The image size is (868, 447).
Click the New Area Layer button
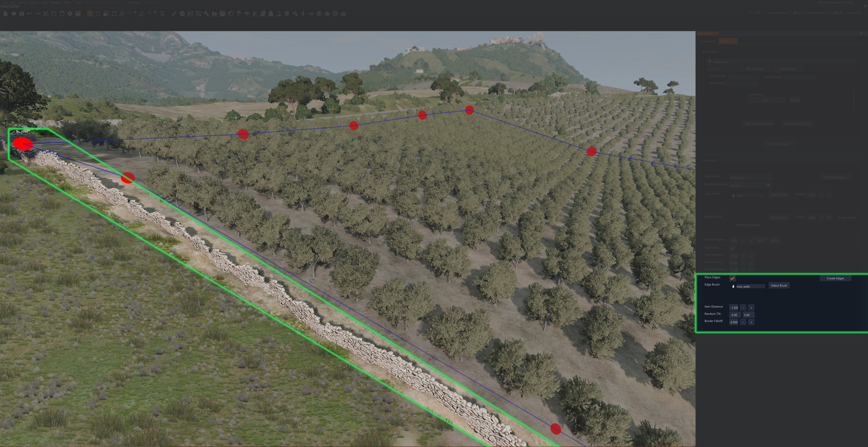779,144
